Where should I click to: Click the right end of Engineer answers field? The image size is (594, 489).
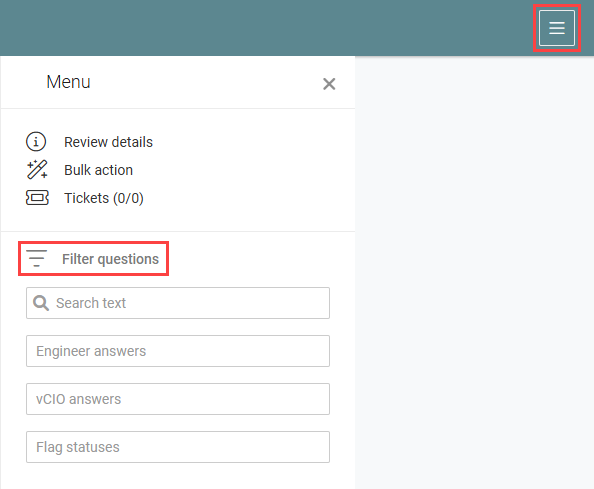318,351
